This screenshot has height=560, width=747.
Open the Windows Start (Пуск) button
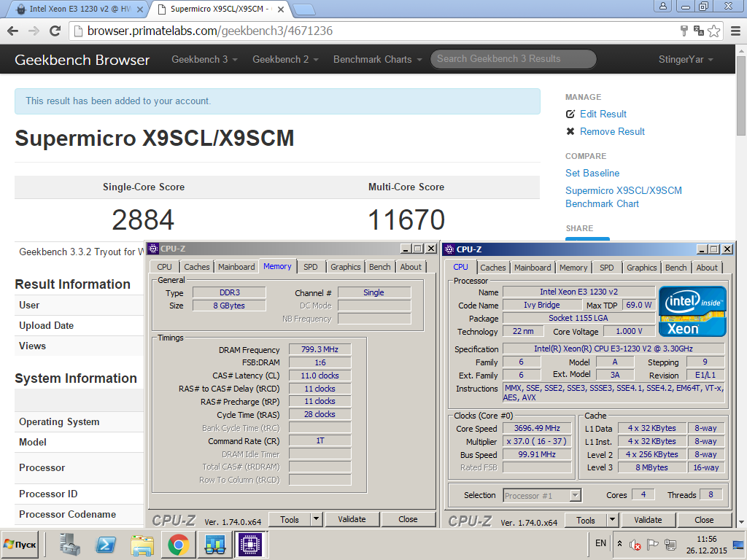click(20, 544)
